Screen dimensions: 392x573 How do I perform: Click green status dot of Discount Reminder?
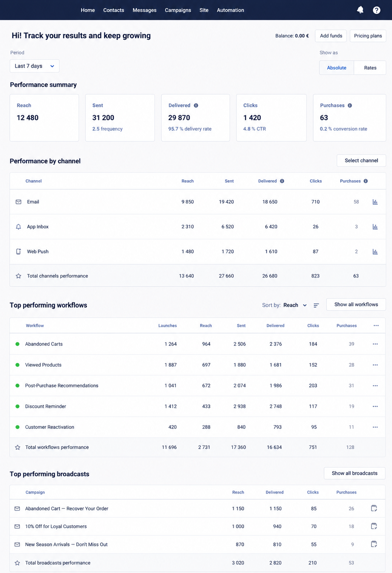pyautogui.click(x=17, y=406)
